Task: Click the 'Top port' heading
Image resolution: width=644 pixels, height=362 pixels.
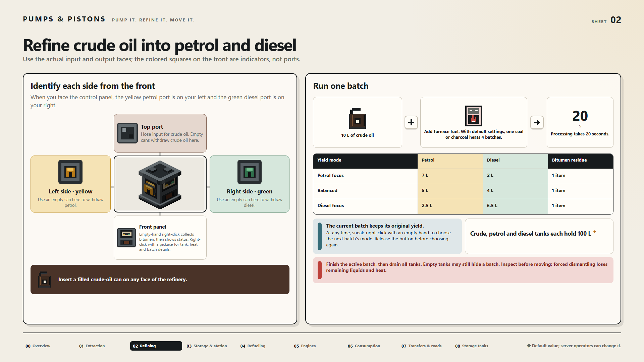Action: [x=152, y=127]
